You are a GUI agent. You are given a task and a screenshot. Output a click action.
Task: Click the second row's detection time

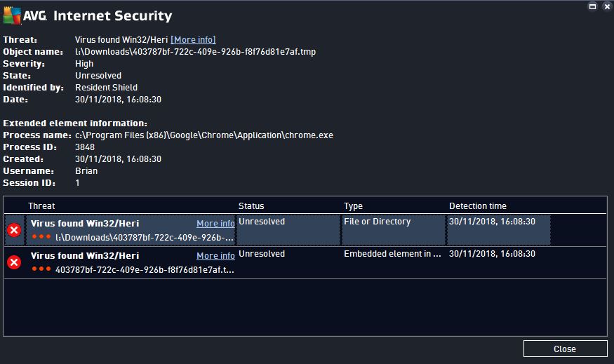(x=492, y=254)
